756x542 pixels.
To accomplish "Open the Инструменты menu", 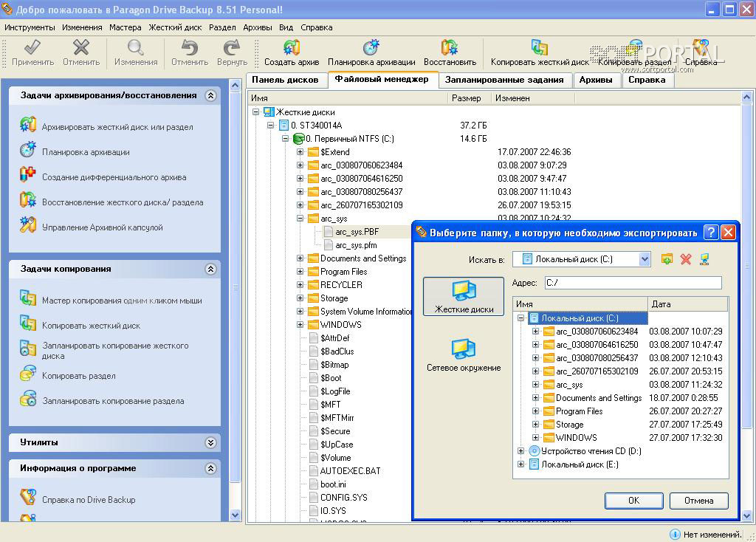I will [x=30, y=27].
